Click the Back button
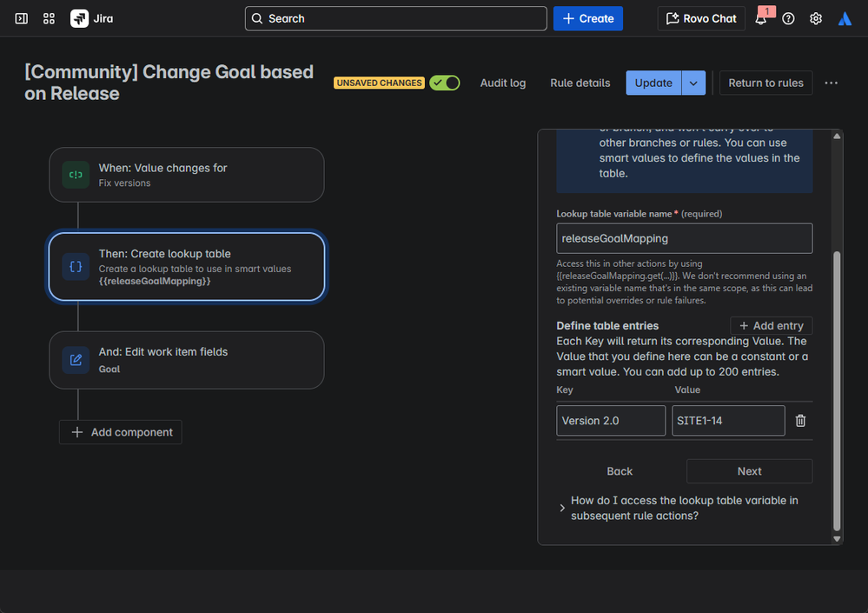Viewport: 868px width, 613px height. (619, 471)
